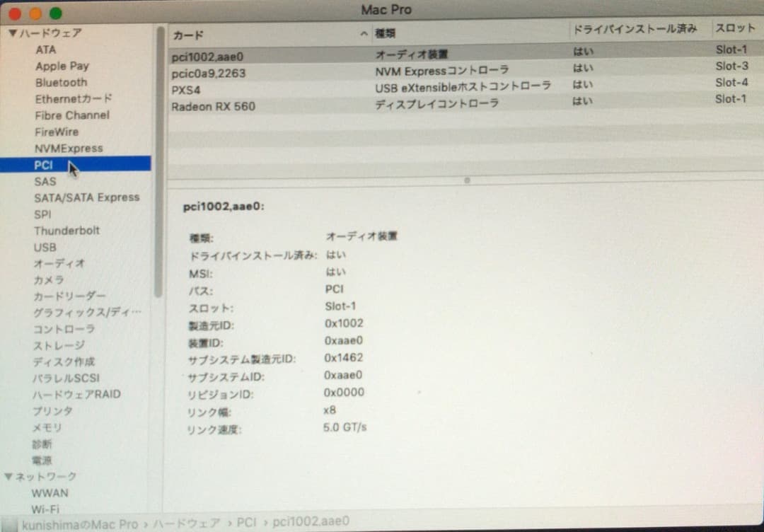Open the Bluetooth hardware category

tap(60, 82)
